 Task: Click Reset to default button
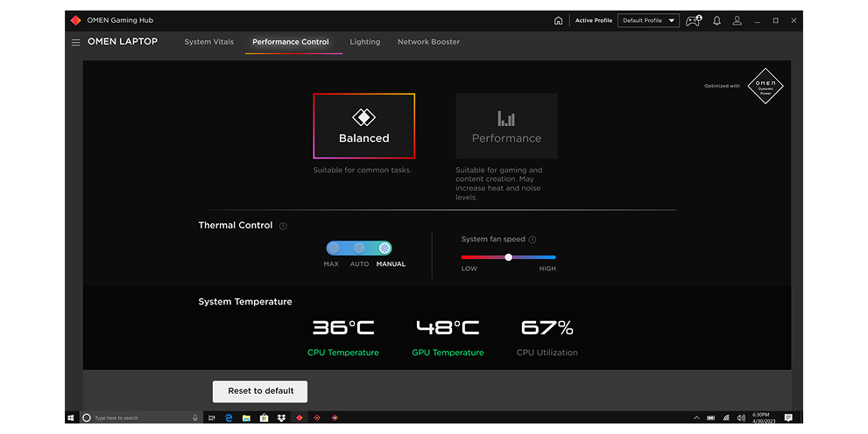click(260, 390)
